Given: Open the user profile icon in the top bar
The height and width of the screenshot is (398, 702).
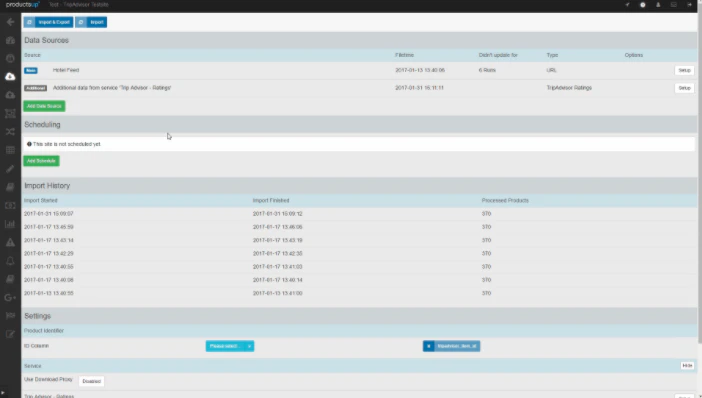Looking at the screenshot, I should click(658, 4).
